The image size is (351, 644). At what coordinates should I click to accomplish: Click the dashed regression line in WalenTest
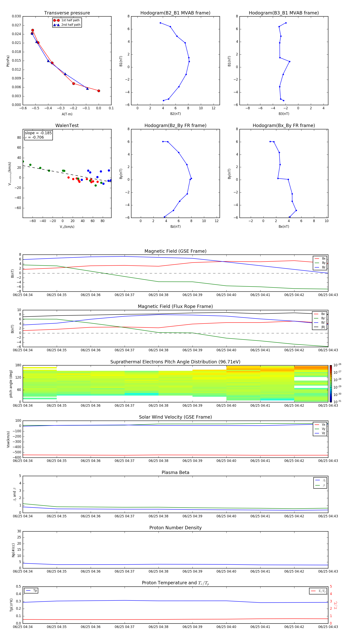tap(67, 174)
